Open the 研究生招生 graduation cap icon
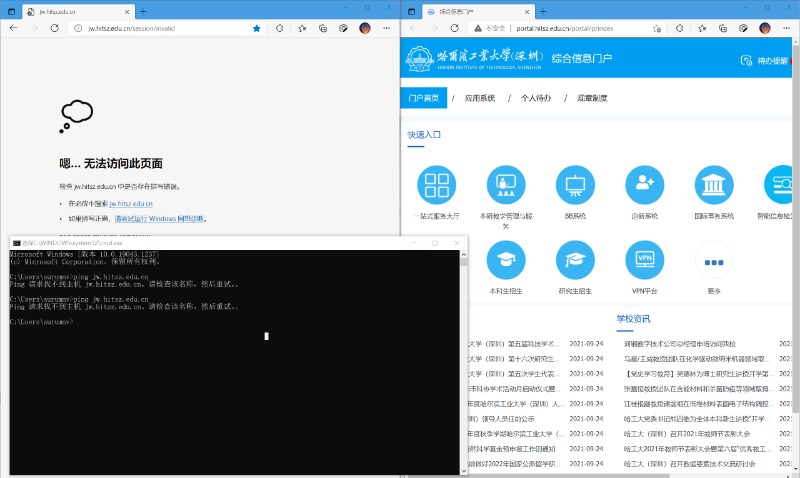Screen dimensions: 800x478 (575, 260)
